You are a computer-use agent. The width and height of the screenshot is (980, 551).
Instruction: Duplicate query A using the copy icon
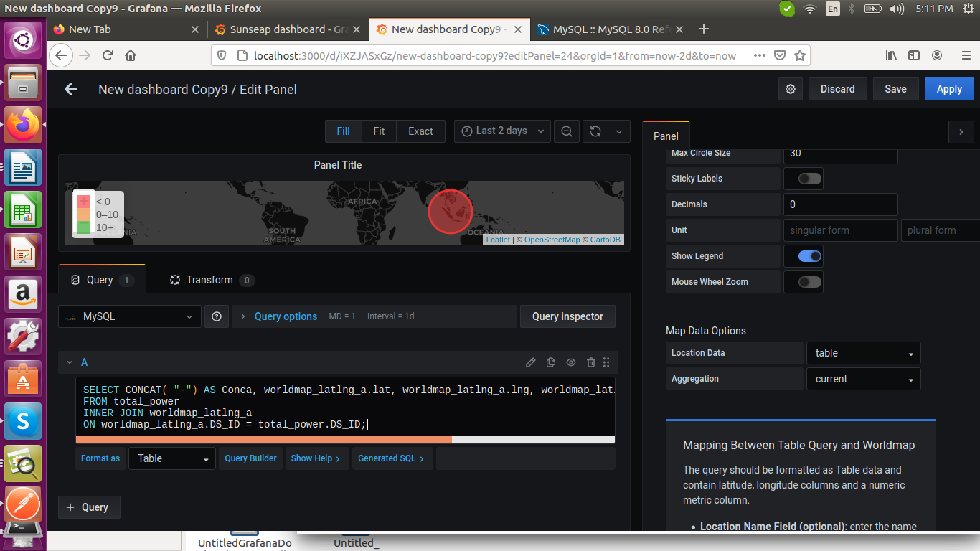(x=550, y=362)
